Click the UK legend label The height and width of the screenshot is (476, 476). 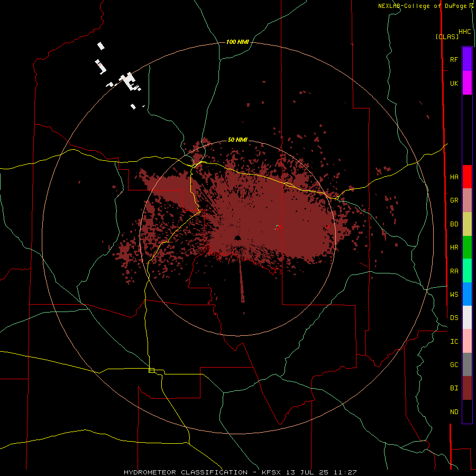454,83
